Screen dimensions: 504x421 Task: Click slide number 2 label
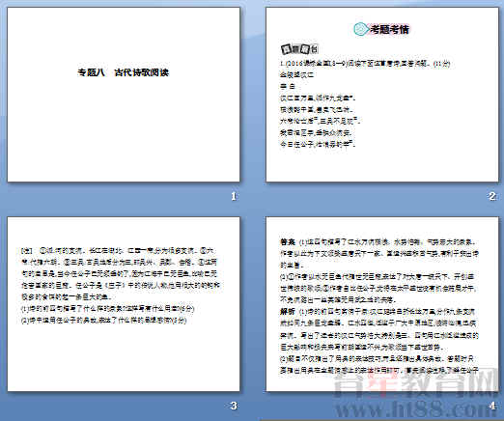492,196
